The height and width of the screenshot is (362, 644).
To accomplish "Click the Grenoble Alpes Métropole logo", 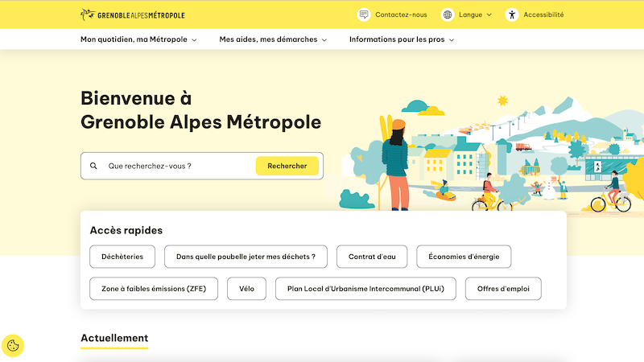I will (133, 14).
